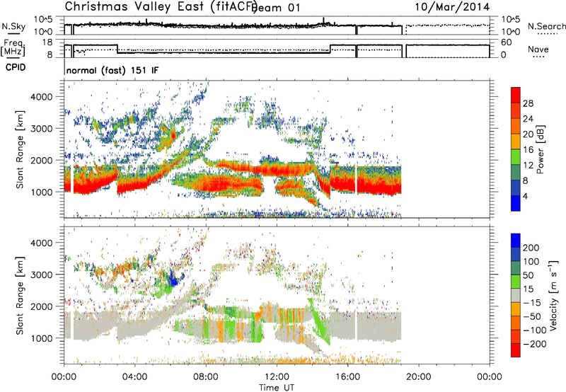This screenshot has height=392, width=566.
Task: Click the '4' label on Power colorbar
Action: pyautogui.click(x=525, y=196)
